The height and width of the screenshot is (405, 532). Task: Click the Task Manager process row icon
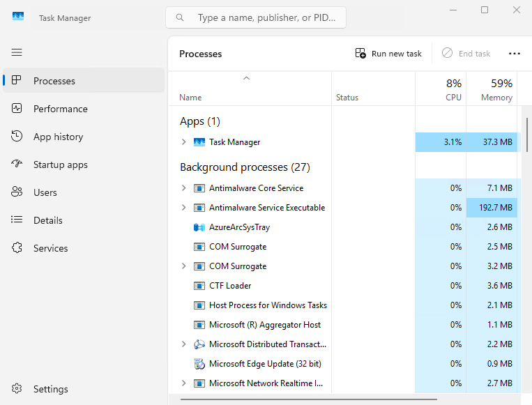pos(199,142)
